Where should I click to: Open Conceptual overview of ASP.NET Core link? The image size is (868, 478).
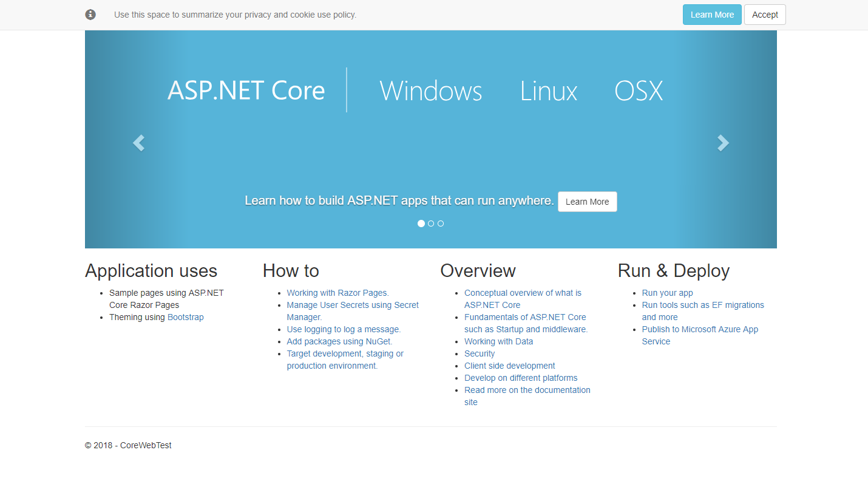pos(523,299)
